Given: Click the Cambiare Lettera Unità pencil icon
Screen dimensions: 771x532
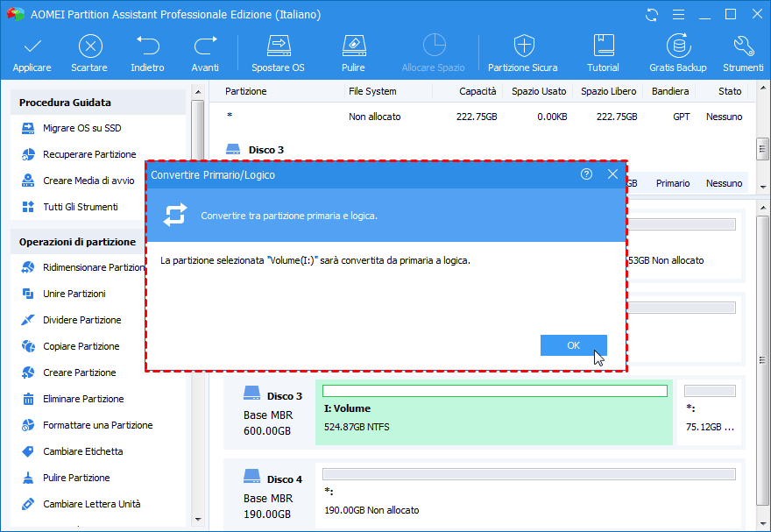Looking at the screenshot, I should 28,504.
